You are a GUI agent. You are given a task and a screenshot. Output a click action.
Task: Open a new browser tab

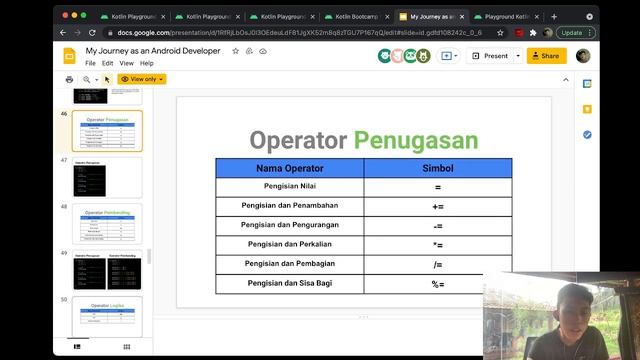[x=554, y=17]
